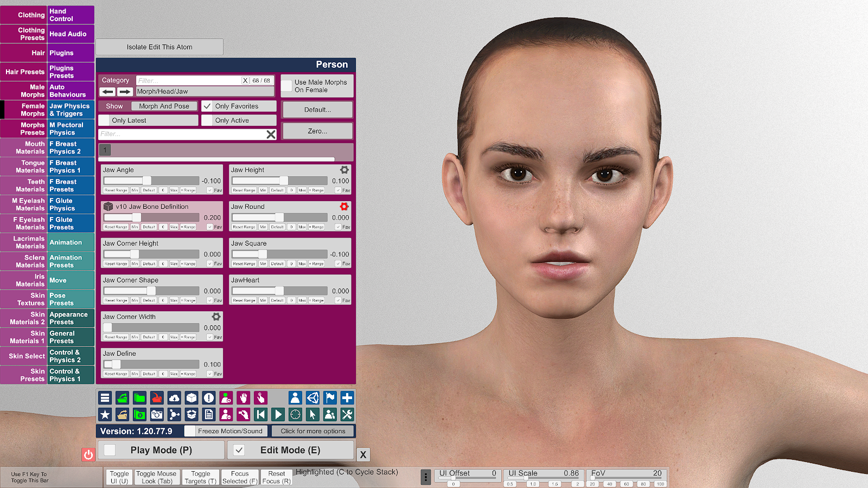This screenshot has height=488, width=868.
Task: Click the red save scene icon
Action: tap(157, 398)
